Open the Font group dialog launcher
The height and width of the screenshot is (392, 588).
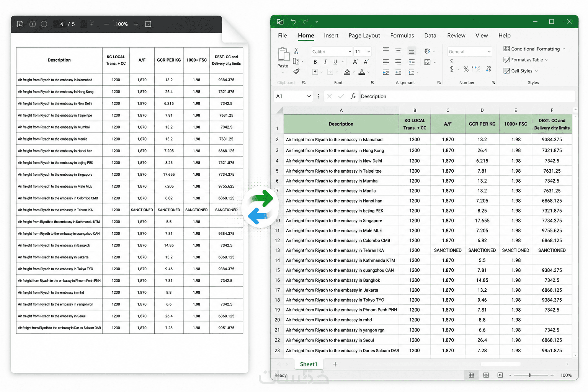[x=372, y=83]
